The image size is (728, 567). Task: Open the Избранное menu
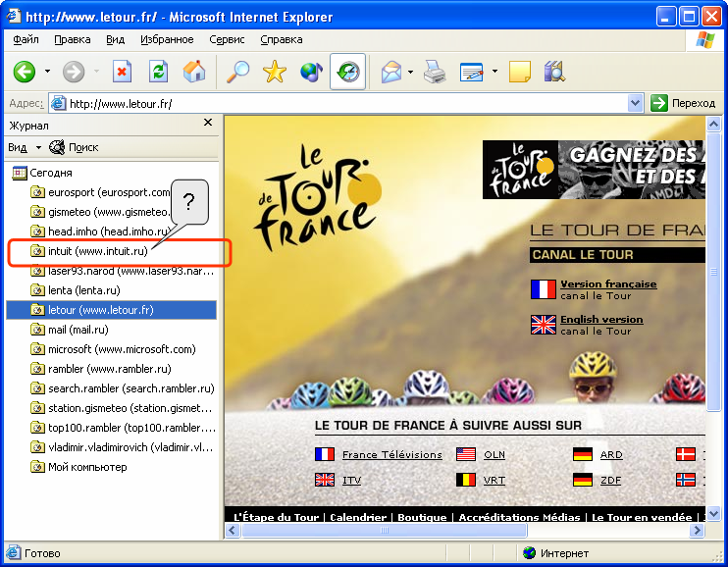coord(167,39)
